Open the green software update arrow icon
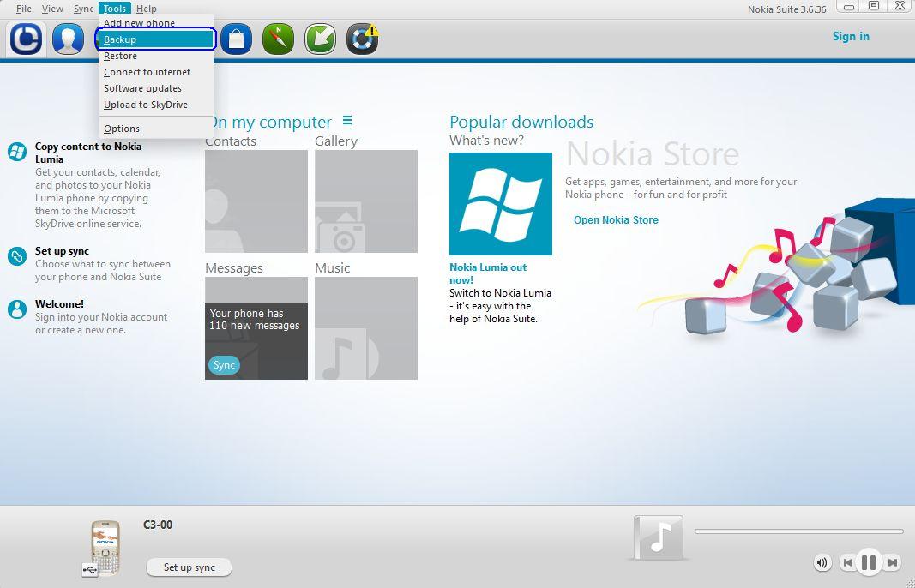This screenshot has height=588, width=915. [321, 39]
